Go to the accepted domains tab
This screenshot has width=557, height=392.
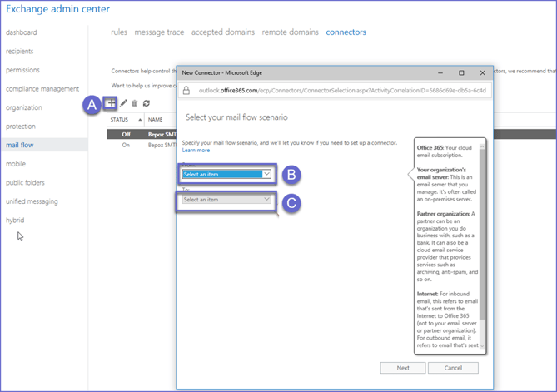[x=223, y=32]
